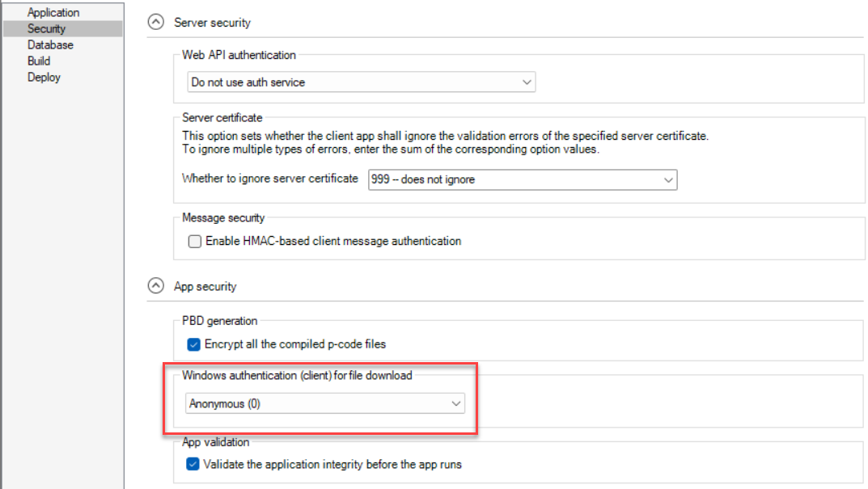
Task: Disable Validate the application integrity checkbox
Action: point(193,464)
